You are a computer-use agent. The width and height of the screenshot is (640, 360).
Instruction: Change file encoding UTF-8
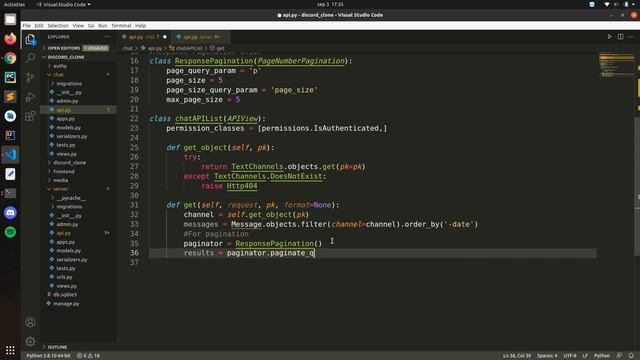(x=570, y=356)
